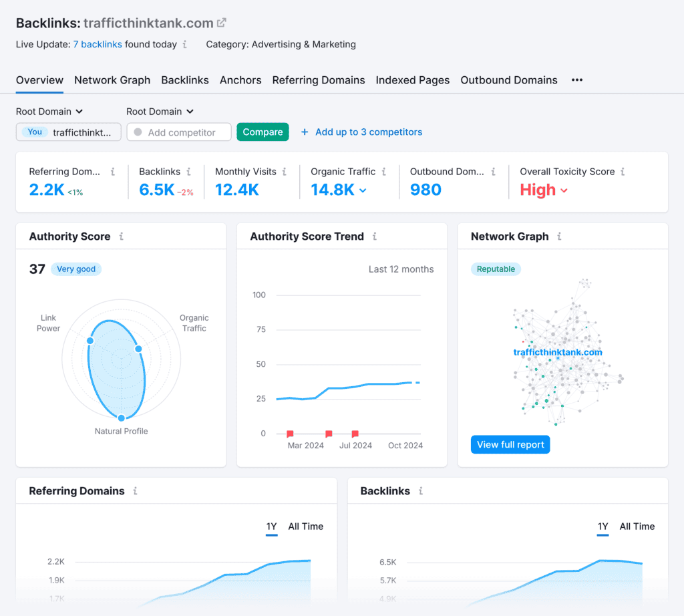Click the plus icon for adding competitors
This screenshot has width=684, height=616.
pos(305,132)
